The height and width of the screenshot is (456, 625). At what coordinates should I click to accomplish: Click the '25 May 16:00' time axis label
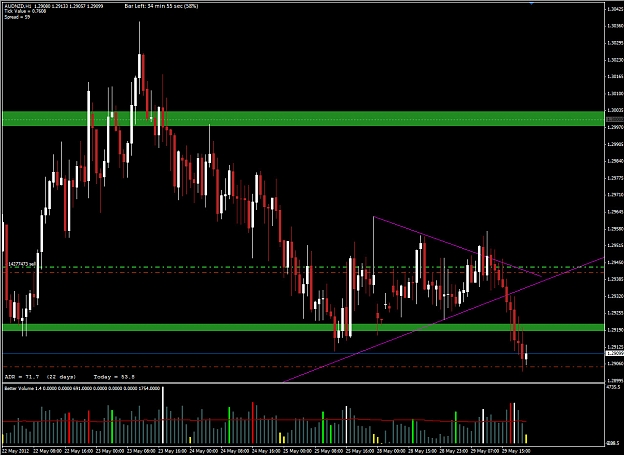[x=360, y=451]
